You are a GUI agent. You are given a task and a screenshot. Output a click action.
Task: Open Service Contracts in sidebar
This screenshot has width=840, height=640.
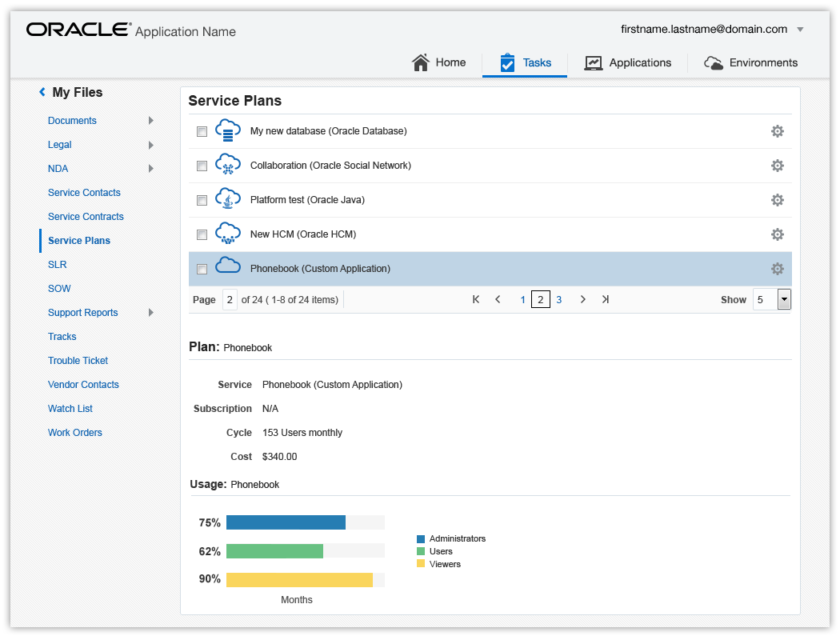point(86,216)
